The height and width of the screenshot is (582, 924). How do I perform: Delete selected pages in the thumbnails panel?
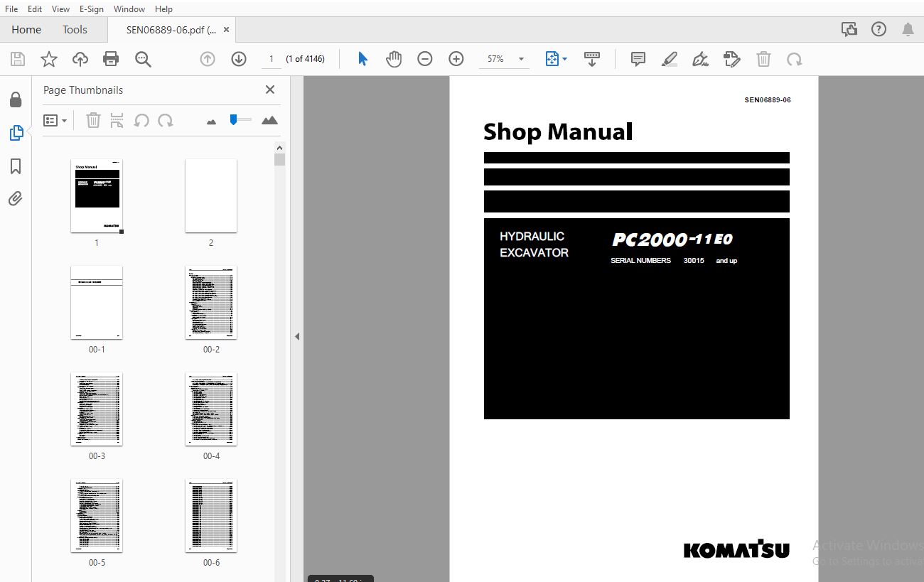[x=93, y=120]
